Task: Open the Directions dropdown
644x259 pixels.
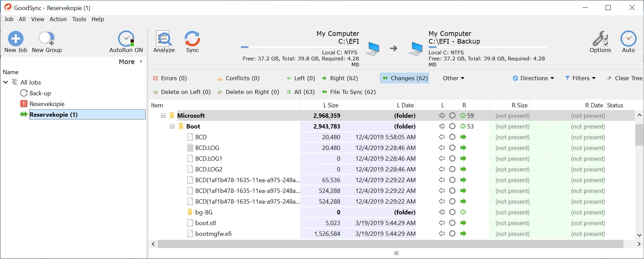Action: click(x=533, y=78)
